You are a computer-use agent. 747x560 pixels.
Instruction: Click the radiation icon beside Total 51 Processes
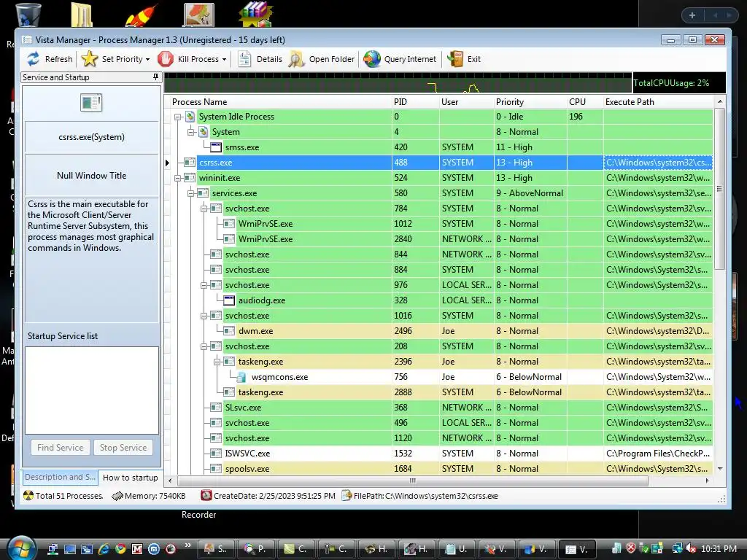28,496
